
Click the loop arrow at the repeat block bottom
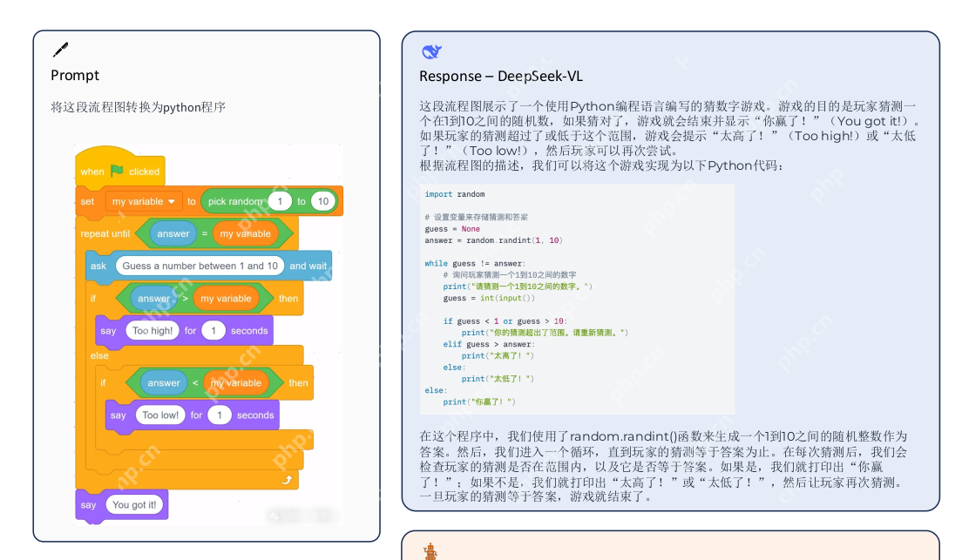click(x=287, y=480)
